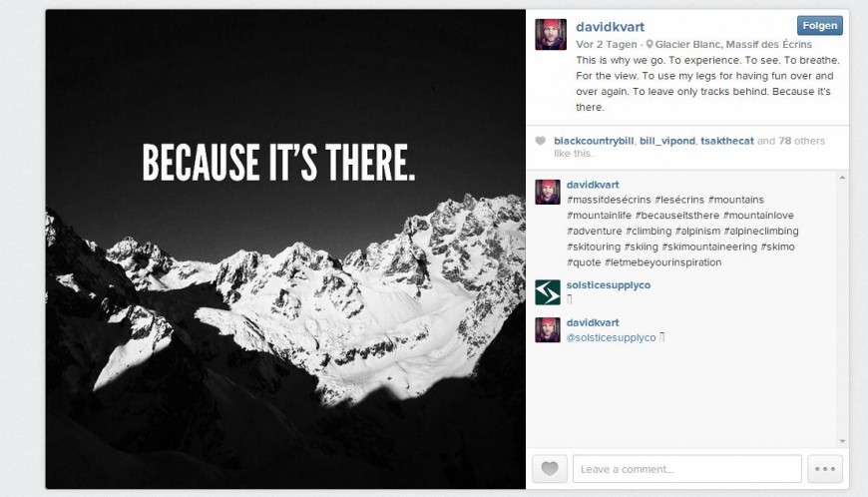
Task: Open davidkvart's profile picture in post header
Action: coord(551,34)
